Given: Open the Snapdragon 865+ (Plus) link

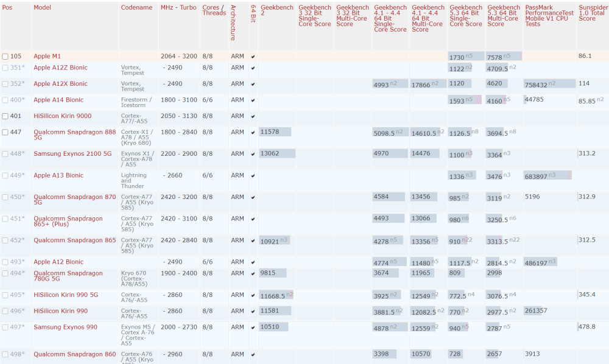Looking at the screenshot, I should [x=68, y=221].
